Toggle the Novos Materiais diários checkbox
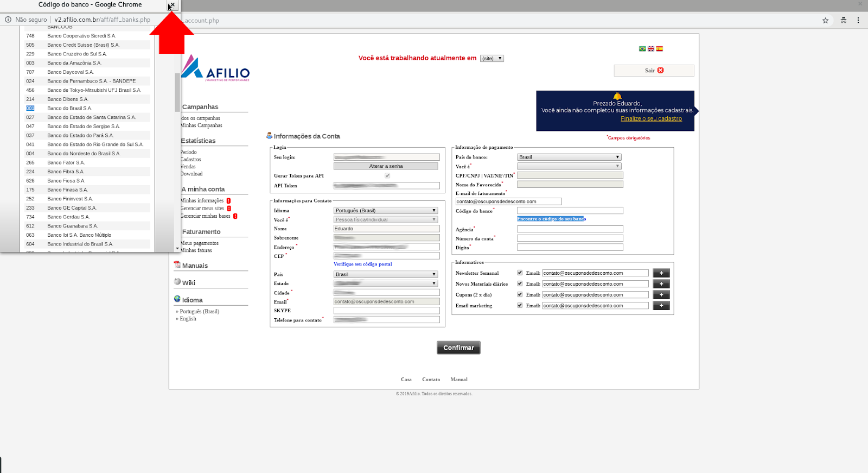 pyautogui.click(x=520, y=283)
